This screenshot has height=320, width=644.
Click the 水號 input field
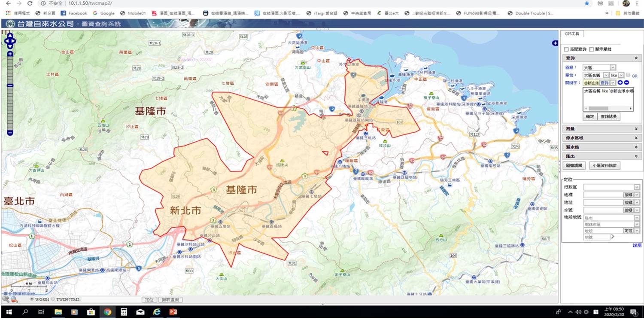point(603,210)
